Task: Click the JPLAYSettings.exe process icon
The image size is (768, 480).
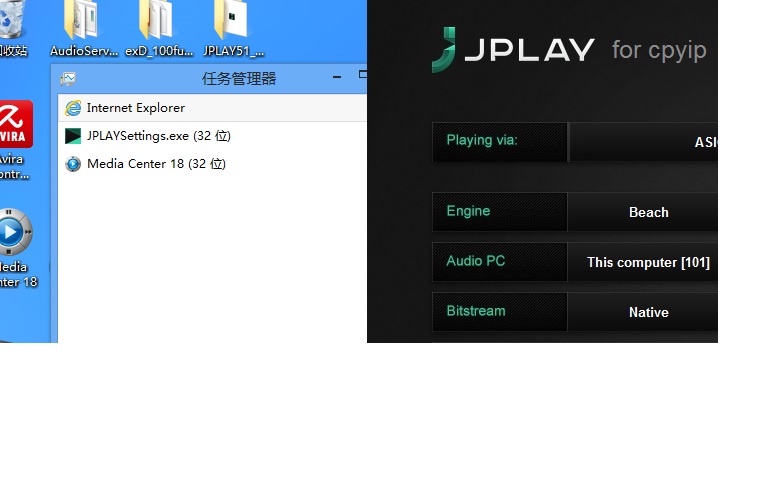Action: [x=73, y=136]
